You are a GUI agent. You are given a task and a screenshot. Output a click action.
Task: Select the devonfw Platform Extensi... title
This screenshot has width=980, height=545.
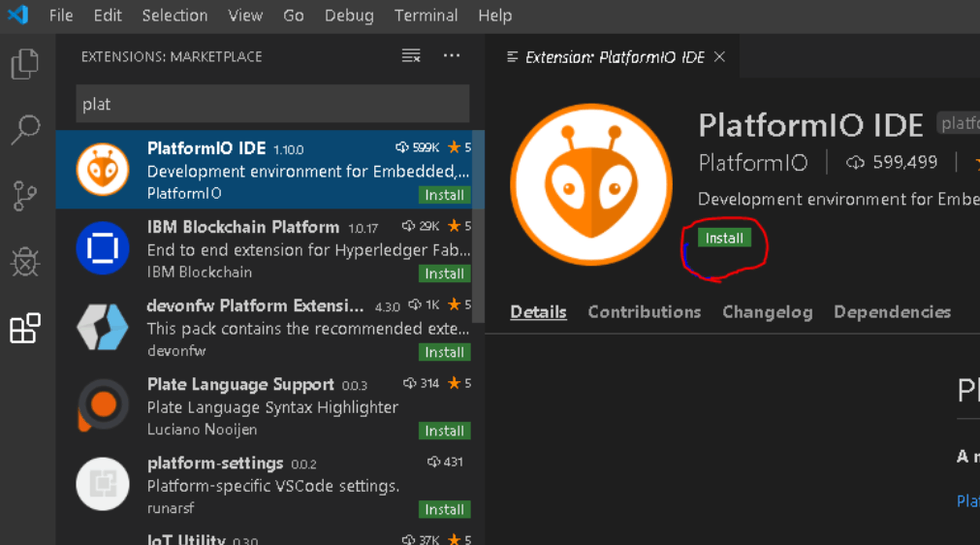255,305
